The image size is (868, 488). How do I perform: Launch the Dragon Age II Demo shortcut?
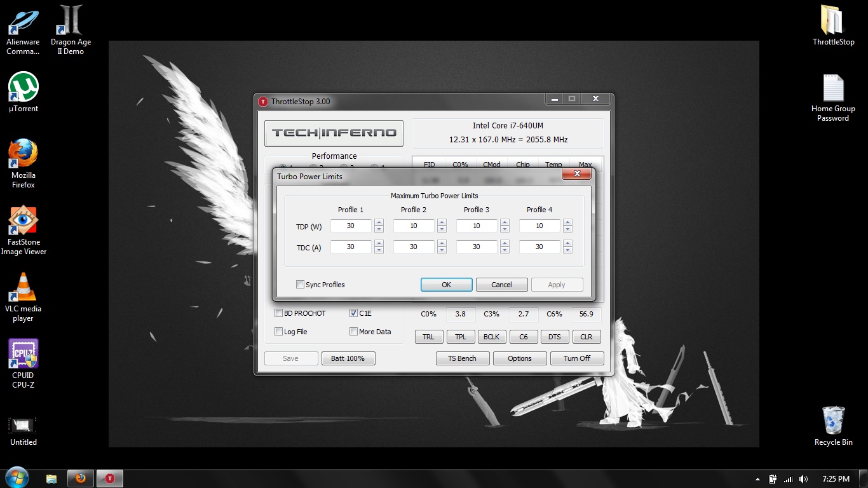71,30
